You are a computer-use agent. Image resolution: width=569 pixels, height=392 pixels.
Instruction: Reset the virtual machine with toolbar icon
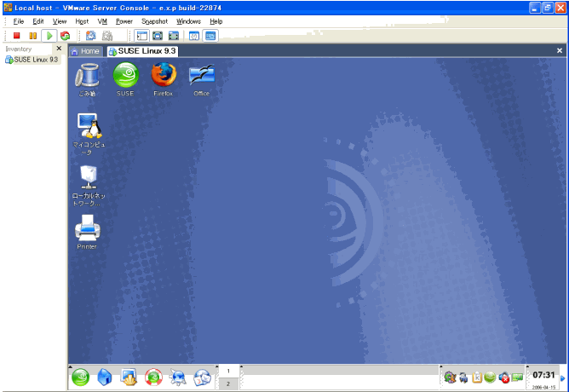click(65, 36)
